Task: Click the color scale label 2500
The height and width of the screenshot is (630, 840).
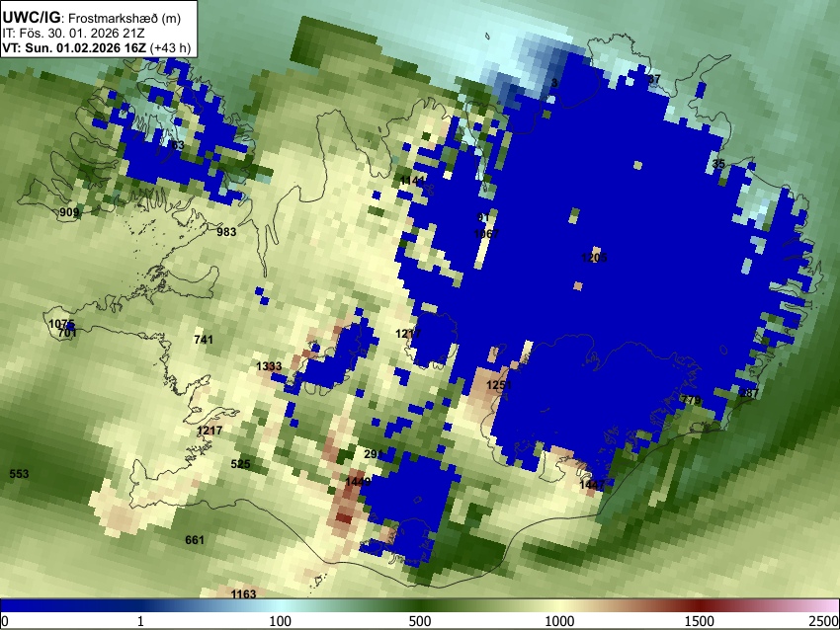Action: (x=824, y=621)
